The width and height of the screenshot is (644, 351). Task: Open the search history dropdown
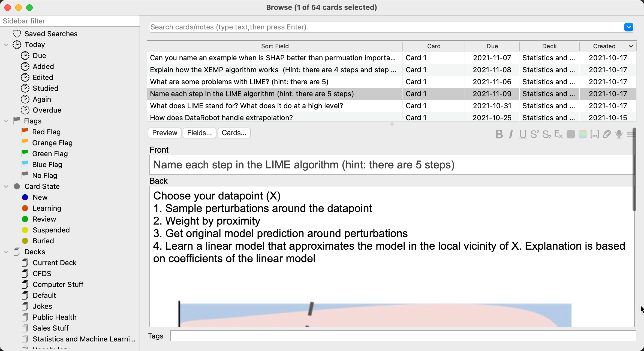point(628,27)
